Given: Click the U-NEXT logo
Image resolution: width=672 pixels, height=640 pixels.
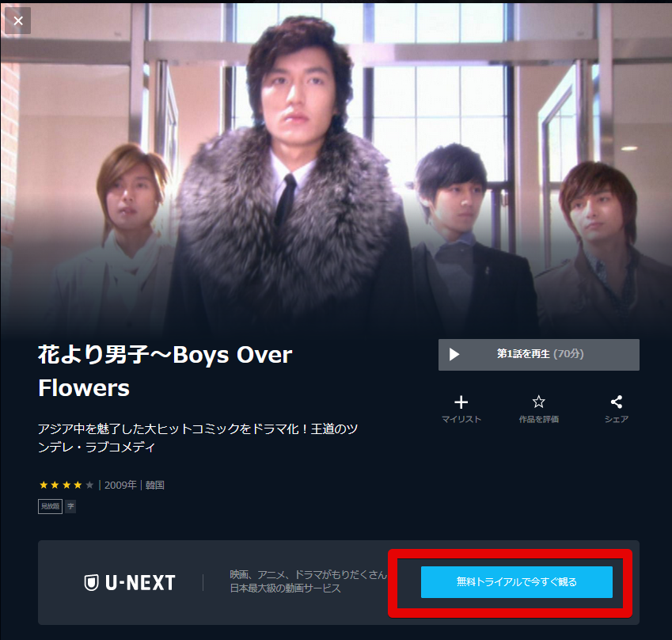Looking at the screenshot, I should pos(130,582).
